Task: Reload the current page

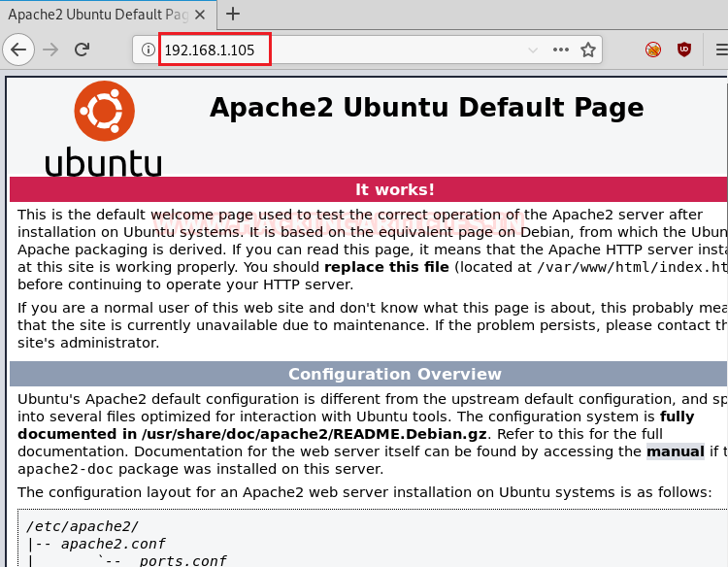Action: [x=83, y=50]
